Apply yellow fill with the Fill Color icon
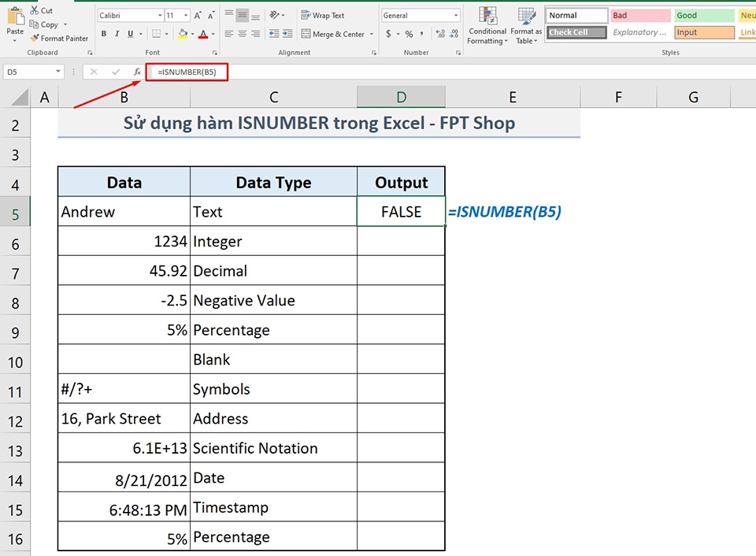Viewport: 756px width, 556px height. [182, 32]
